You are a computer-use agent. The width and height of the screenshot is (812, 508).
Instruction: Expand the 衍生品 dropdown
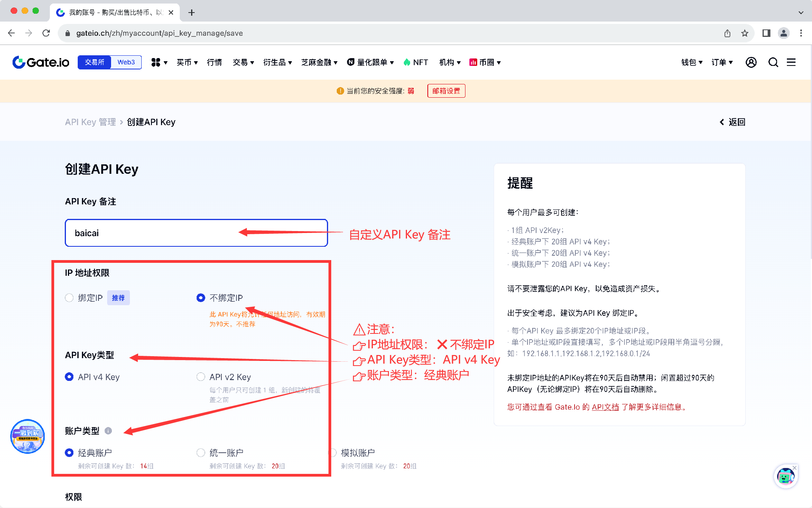(x=277, y=62)
